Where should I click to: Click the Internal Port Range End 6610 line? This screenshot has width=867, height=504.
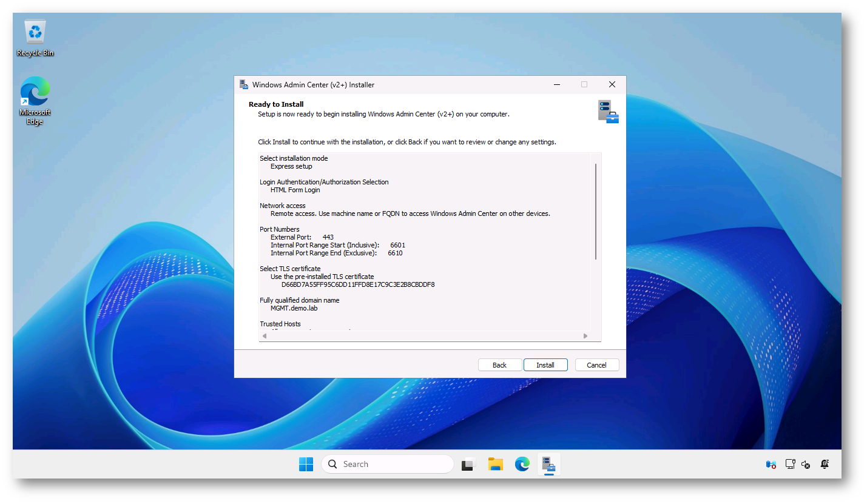tap(337, 253)
